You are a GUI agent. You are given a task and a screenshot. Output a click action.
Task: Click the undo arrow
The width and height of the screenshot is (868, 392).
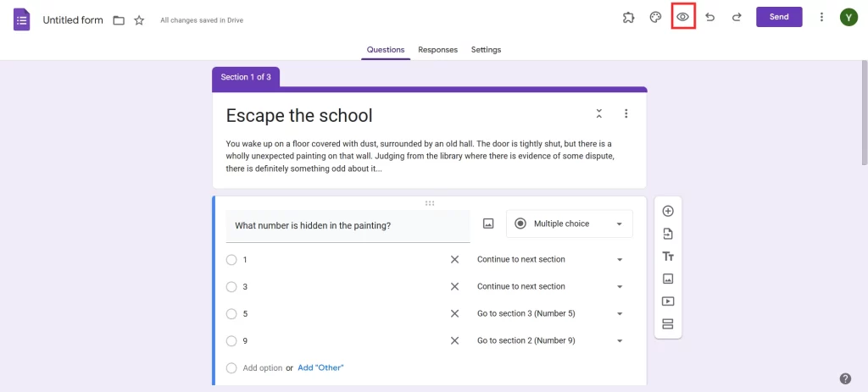(x=710, y=17)
